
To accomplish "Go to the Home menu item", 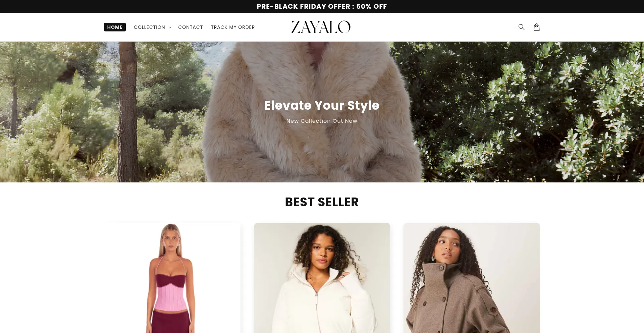I will [115, 27].
